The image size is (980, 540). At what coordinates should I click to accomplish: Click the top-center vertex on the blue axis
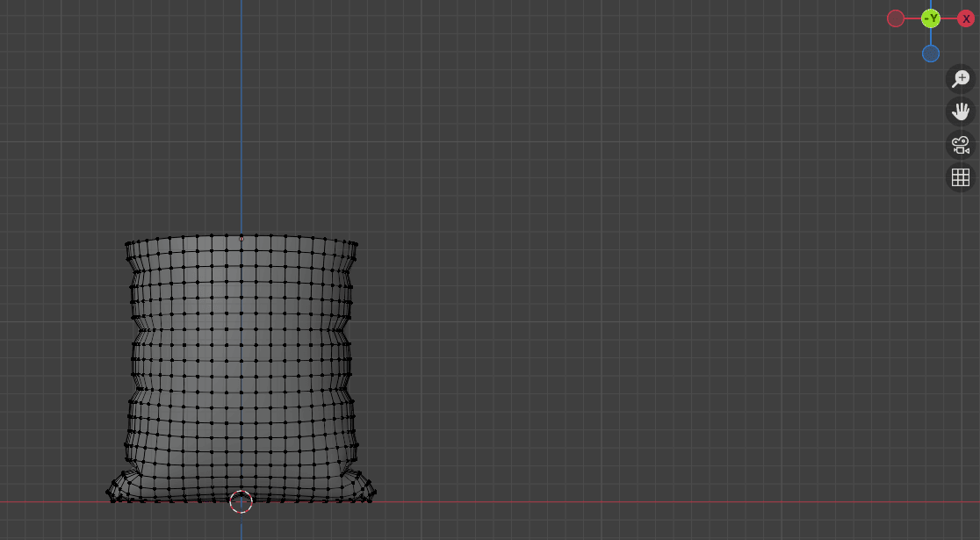241,237
